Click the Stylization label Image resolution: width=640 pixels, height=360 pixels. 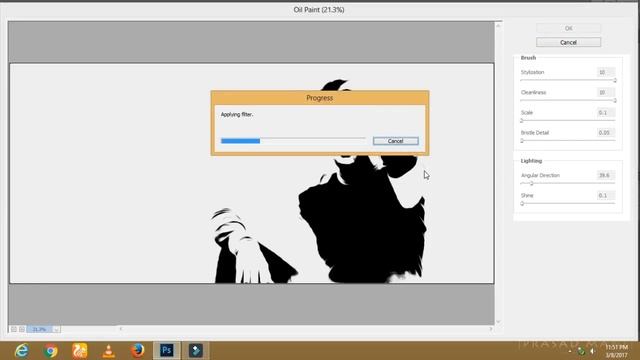(532, 72)
